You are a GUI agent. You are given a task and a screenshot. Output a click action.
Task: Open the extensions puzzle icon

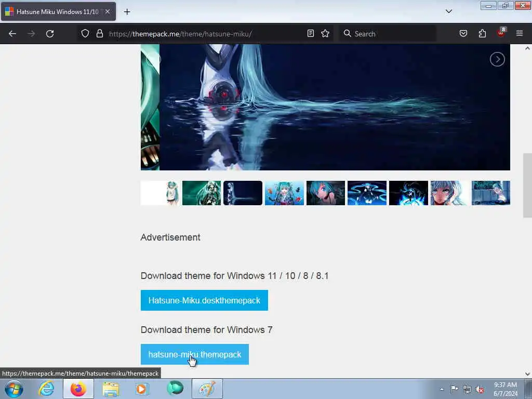pos(482,33)
